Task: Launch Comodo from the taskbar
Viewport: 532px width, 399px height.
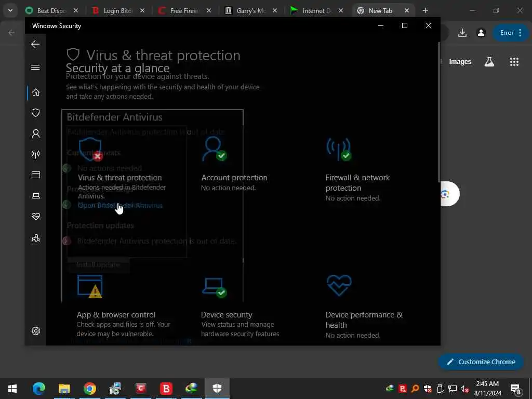Action: [x=140, y=389]
